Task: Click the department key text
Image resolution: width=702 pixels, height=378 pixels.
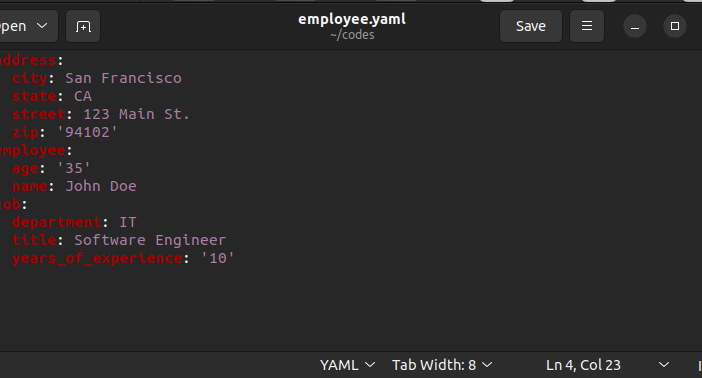Action: point(56,223)
